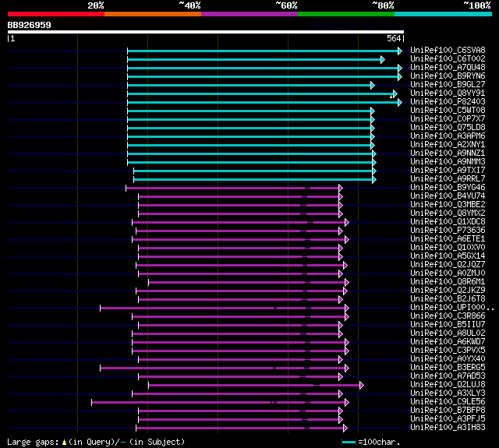Click the cyan ~100% identity legend bar
Screen dimensions: 499x448
coord(444,14)
